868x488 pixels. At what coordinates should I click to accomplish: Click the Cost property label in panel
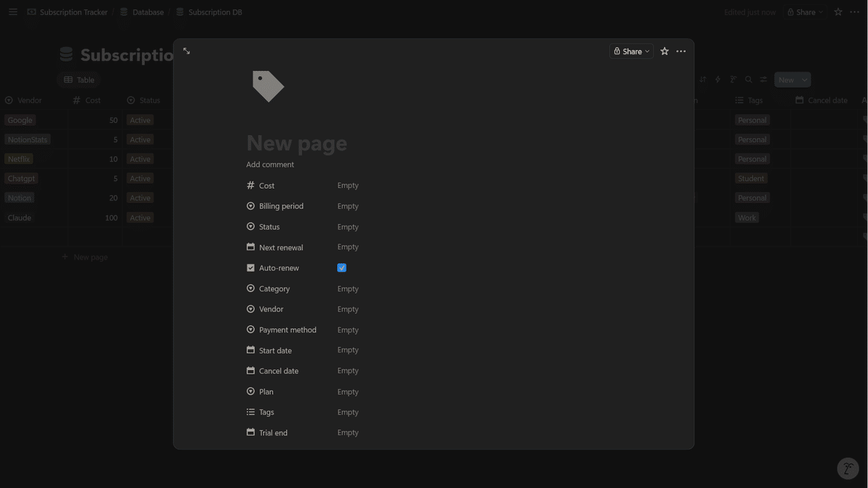(x=260, y=186)
